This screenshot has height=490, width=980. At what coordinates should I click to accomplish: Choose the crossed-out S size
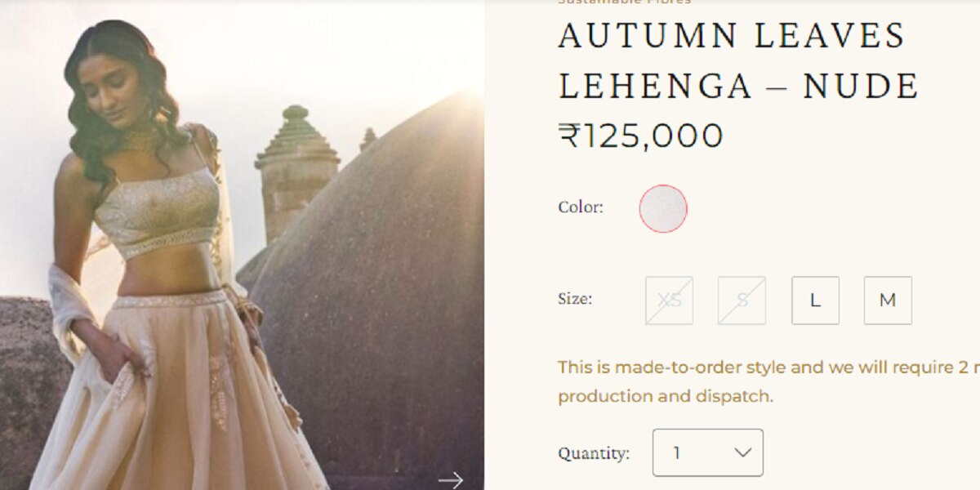[742, 301]
